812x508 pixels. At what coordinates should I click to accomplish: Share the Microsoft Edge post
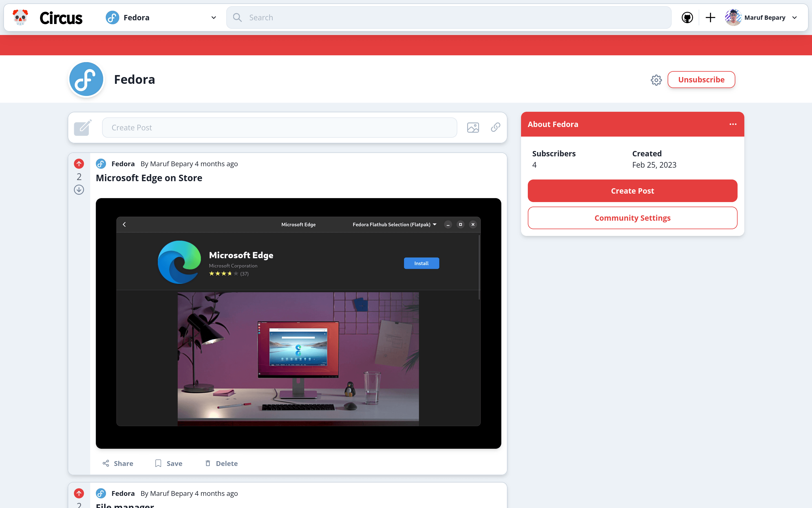[118, 463]
